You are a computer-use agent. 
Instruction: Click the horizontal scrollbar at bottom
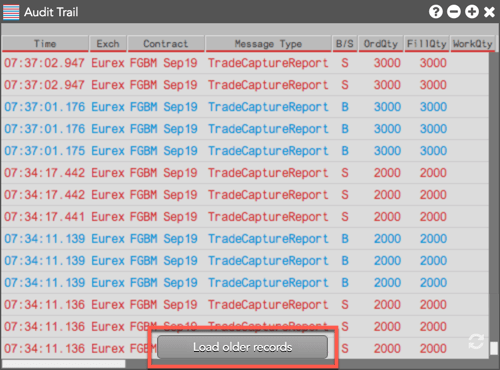[64, 363]
